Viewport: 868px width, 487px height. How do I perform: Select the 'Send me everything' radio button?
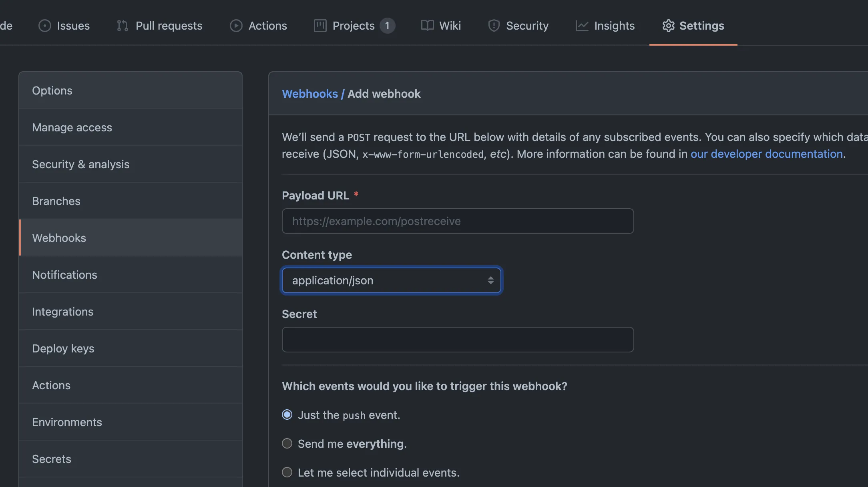tap(287, 443)
